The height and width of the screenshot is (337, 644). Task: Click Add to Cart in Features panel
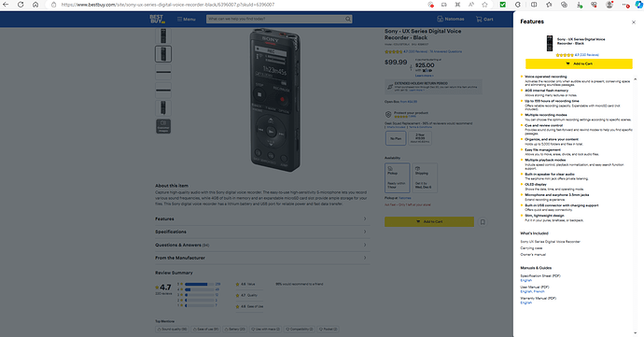coord(579,63)
